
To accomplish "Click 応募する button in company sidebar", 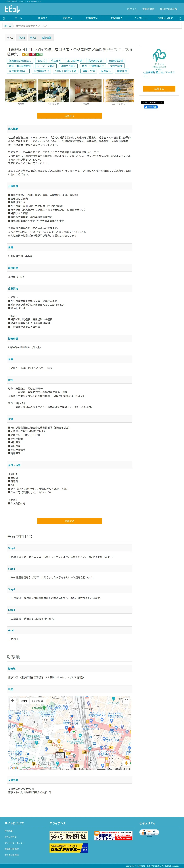I will click(x=159, y=89).
